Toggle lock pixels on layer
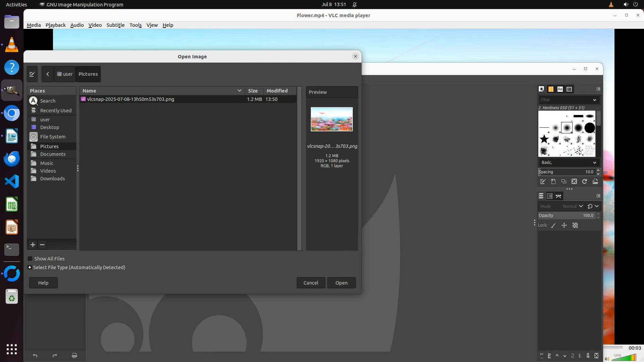Screen dimensions: 644x362 click(x=553, y=225)
